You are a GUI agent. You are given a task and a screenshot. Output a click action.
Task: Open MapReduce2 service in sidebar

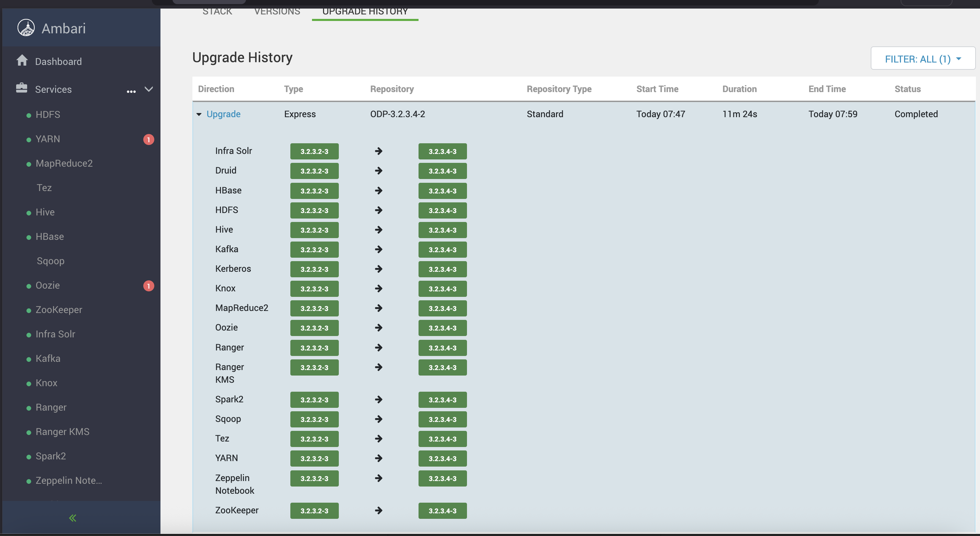64,163
